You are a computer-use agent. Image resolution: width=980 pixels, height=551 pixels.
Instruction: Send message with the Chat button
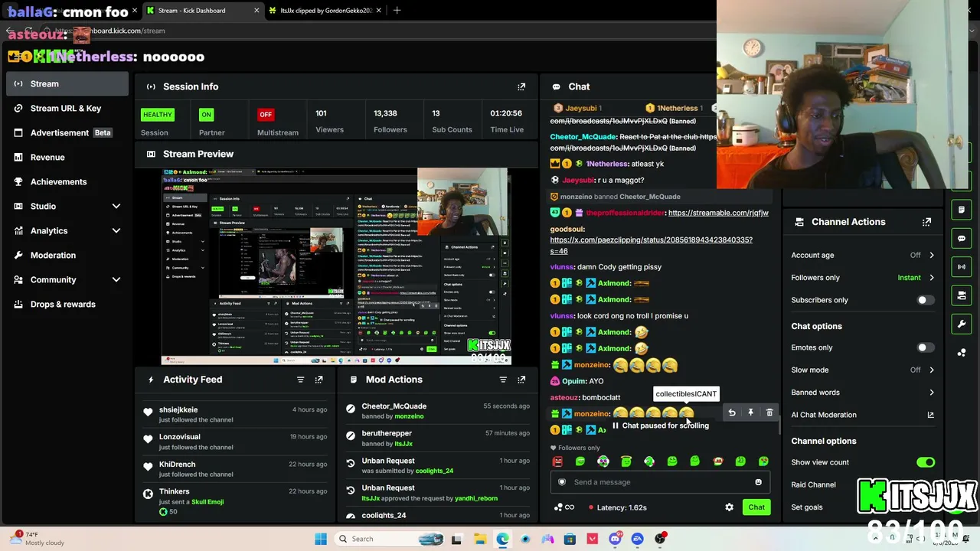coord(756,507)
